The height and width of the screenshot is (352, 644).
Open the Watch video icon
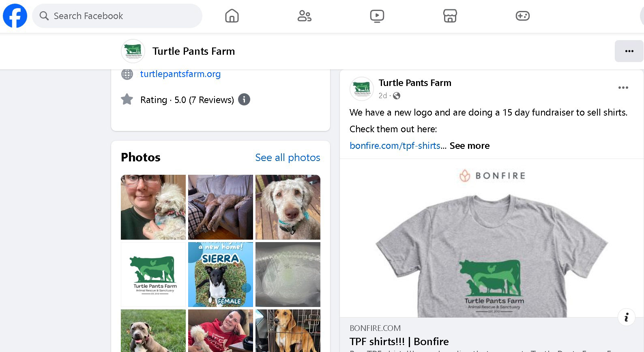[x=377, y=16]
